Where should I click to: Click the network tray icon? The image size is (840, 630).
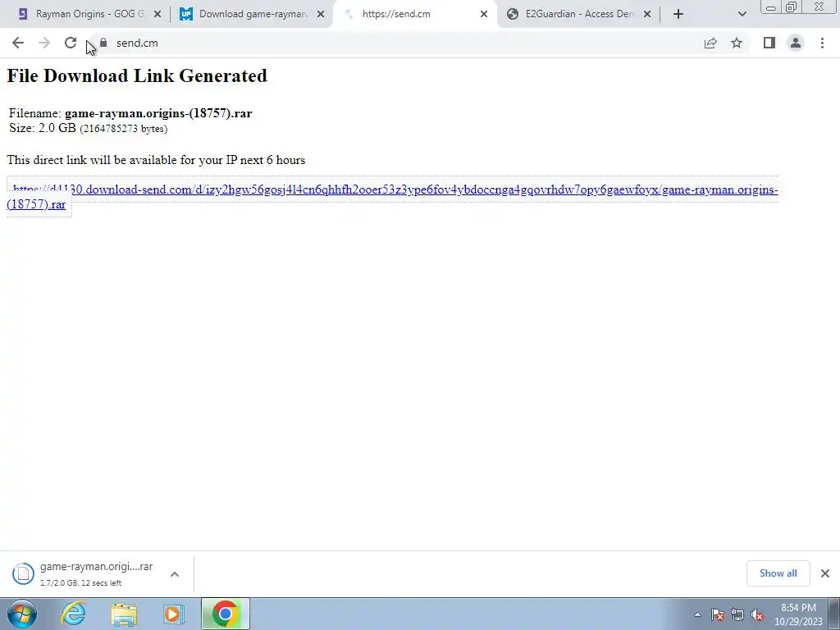click(737, 614)
